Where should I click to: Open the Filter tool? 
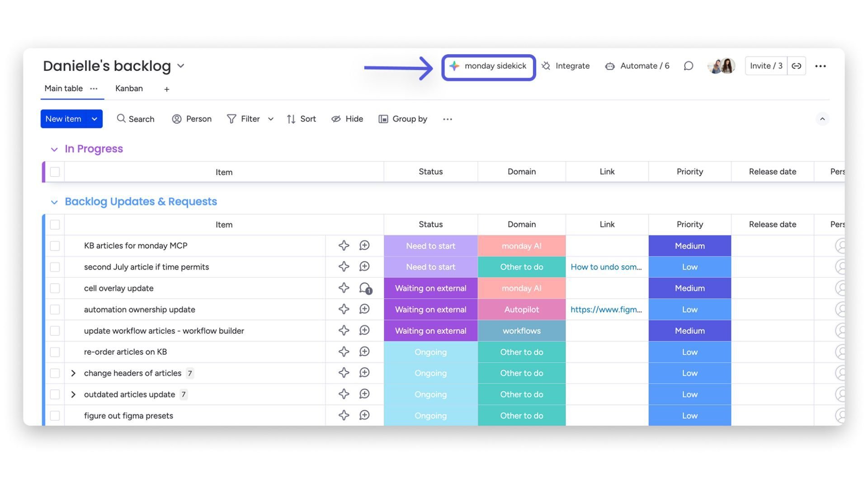pyautogui.click(x=243, y=119)
